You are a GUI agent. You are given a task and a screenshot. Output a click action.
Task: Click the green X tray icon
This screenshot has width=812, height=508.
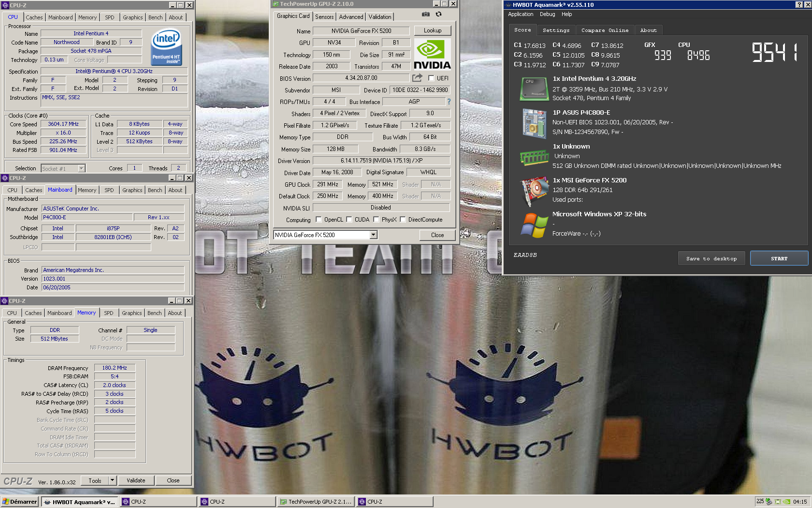(778, 501)
